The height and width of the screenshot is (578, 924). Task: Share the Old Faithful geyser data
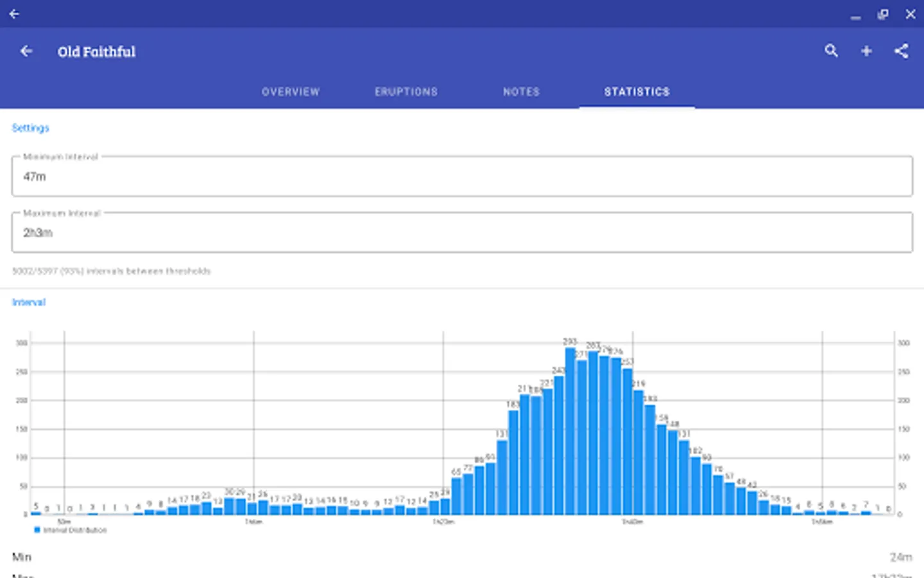coord(901,51)
